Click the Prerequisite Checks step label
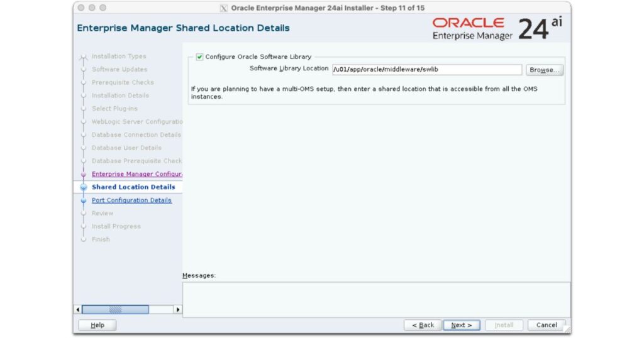Viewport: 644px width, 338px height. [123, 82]
